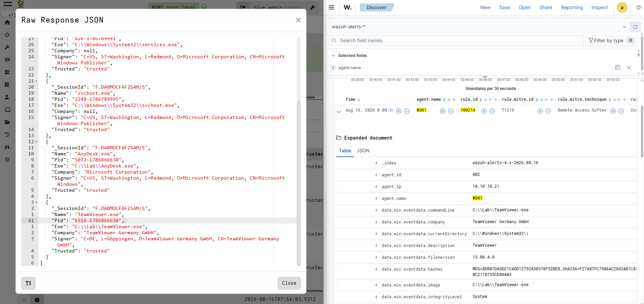Sort by agent.name column

click(444, 100)
